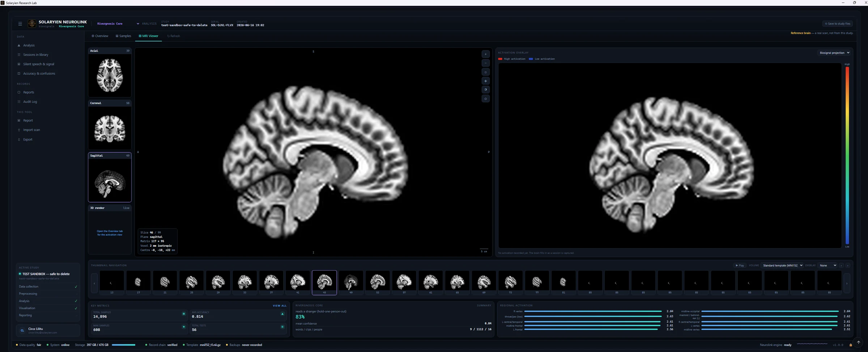The height and width of the screenshot is (352, 868).
Task: Click Open the Overview tab link in 3D render
Action: tap(110, 233)
